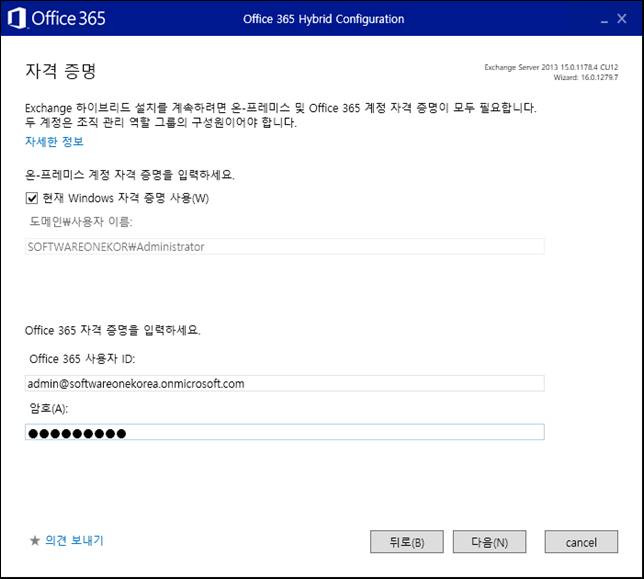This screenshot has width=644, height=579.
Task: Click the 온-프레미스 계정 자격 증명 label
Action: click(x=130, y=175)
